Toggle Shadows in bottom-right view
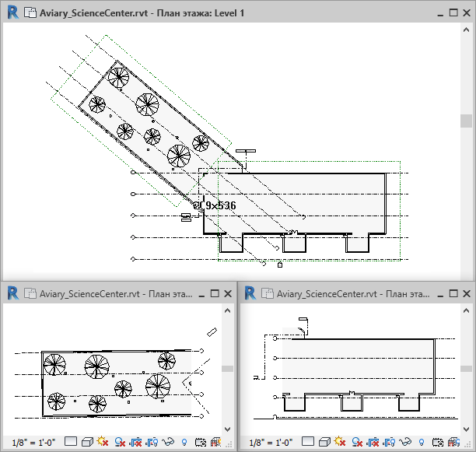 point(357,443)
